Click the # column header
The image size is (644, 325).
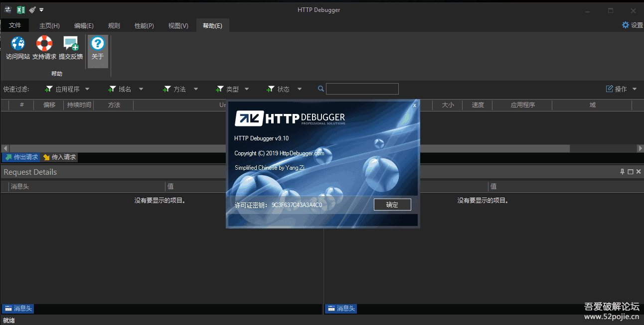[x=22, y=105]
